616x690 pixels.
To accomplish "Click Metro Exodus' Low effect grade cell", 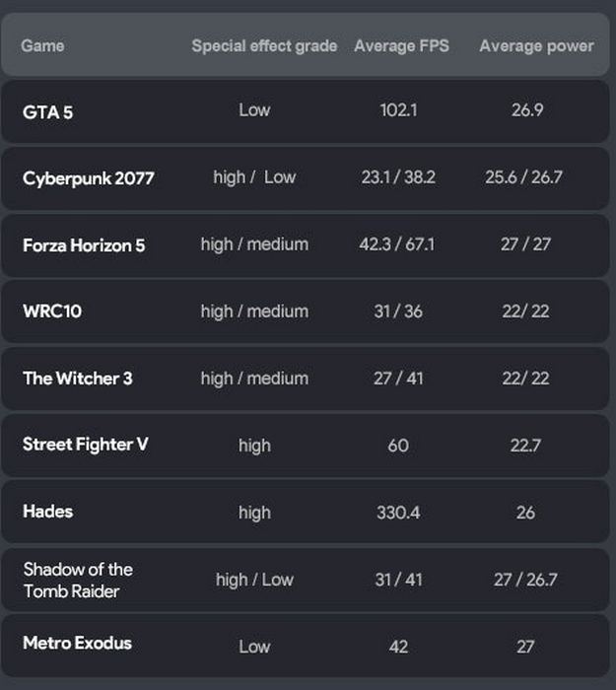I will coord(254,647).
